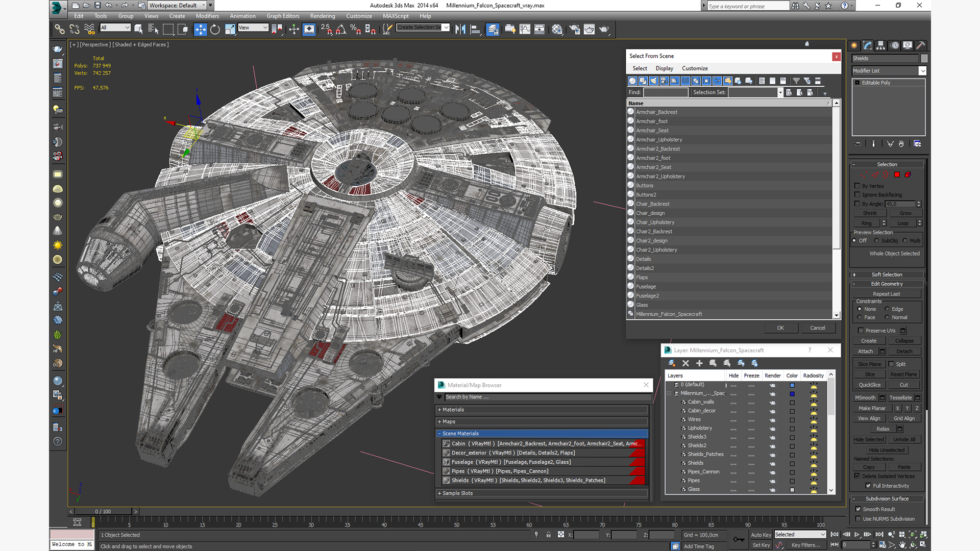Screen dimensions: 980x551
Task: Select the Select and Rotate tool
Action: point(215,30)
